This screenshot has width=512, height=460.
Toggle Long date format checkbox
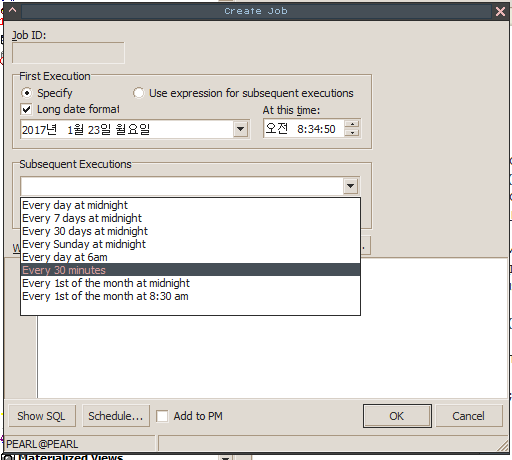(x=27, y=109)
